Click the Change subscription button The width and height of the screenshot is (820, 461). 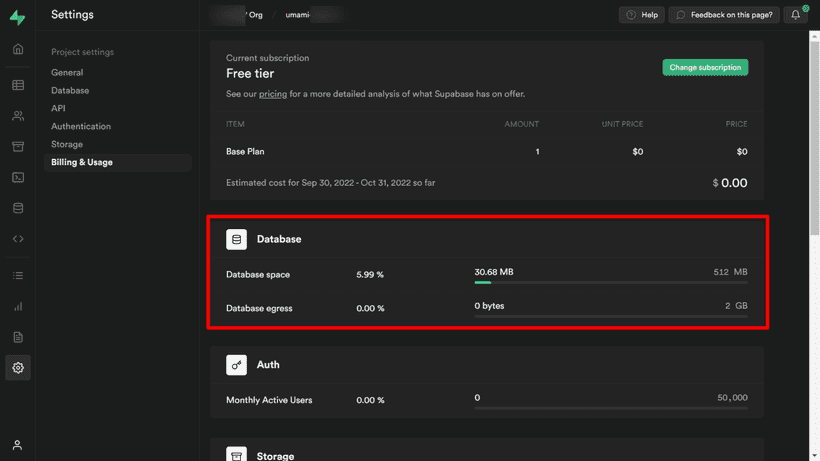705,67
